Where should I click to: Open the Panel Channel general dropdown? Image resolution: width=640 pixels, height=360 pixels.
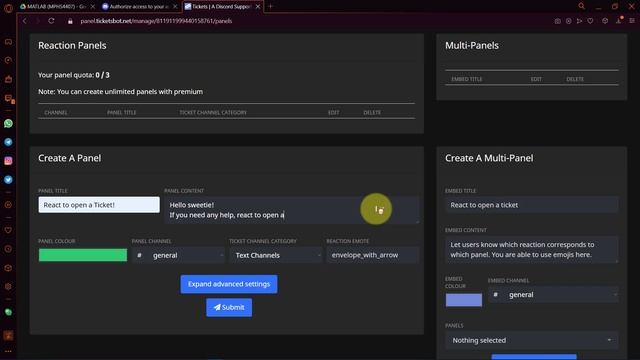(178, 255)
